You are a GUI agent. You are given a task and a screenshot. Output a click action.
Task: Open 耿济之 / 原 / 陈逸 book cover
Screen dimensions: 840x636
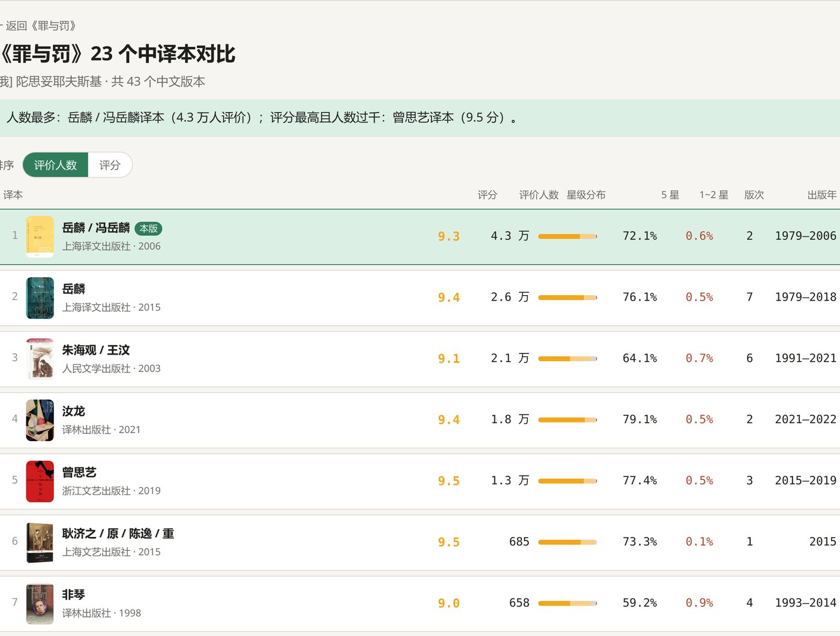(x=40, y=543)
